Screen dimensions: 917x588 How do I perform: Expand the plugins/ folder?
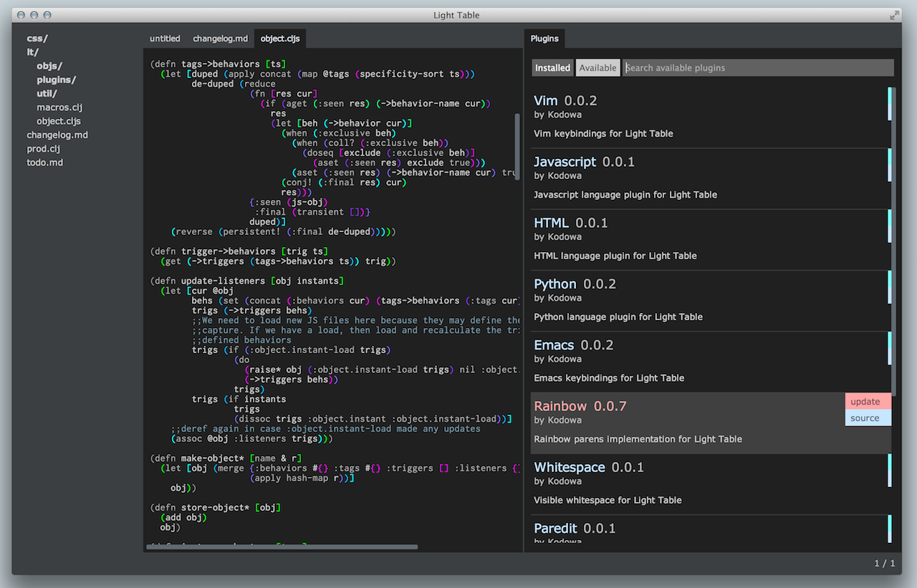(57, 79)
